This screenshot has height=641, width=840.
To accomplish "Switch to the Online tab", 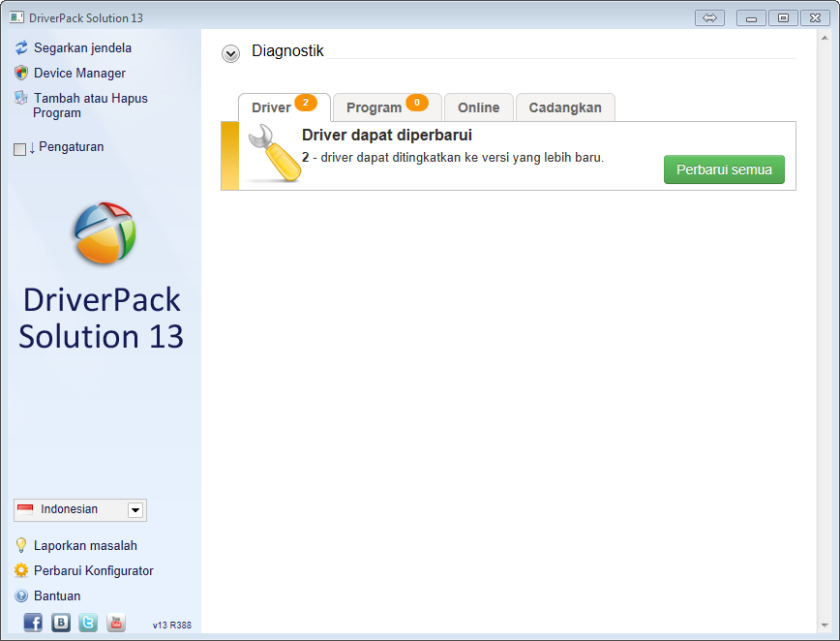I will tap(479, 107).
